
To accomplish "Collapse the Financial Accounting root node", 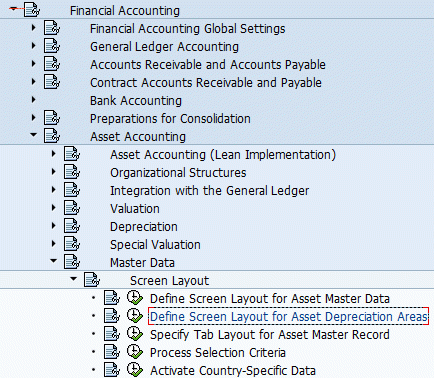I will tap(13, 9).
